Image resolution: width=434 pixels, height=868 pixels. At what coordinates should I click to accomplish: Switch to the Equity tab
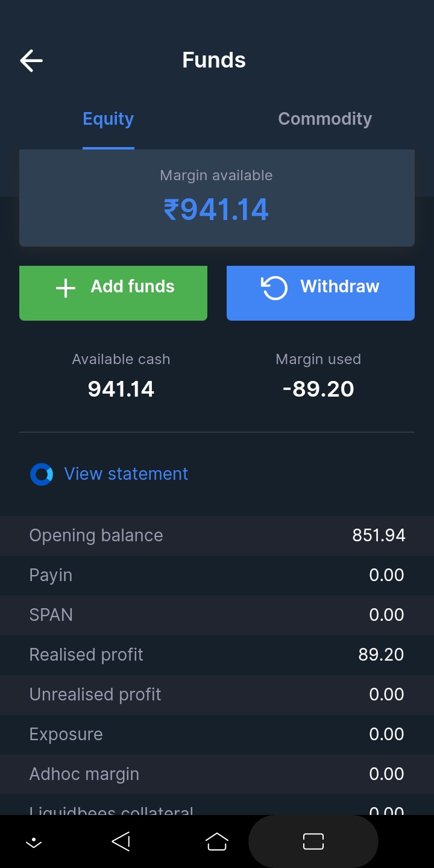click(x=108, y=119)
